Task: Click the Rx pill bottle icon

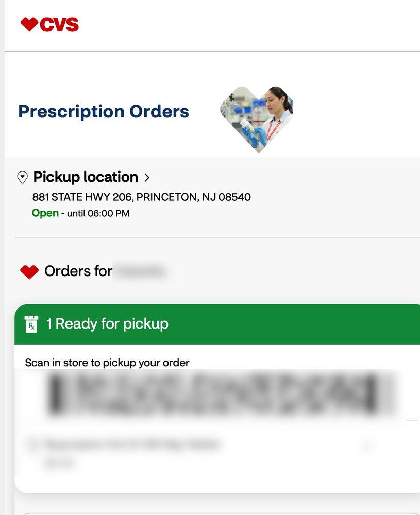Action: (x=31, y=324)
